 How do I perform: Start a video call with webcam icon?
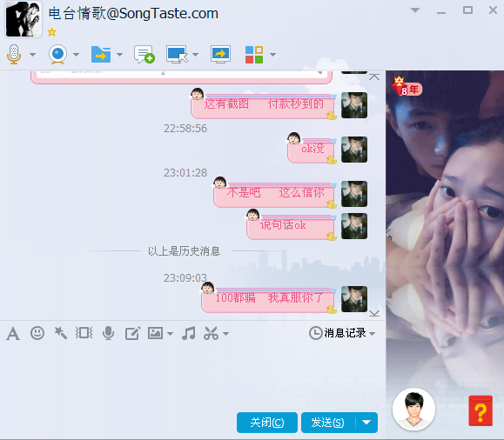click(x=57, y=54)
